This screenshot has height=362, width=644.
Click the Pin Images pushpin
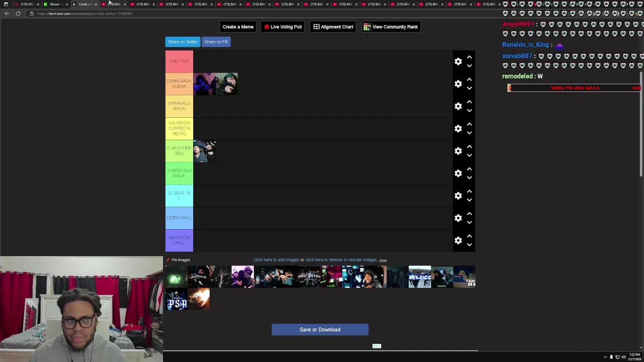168,260
